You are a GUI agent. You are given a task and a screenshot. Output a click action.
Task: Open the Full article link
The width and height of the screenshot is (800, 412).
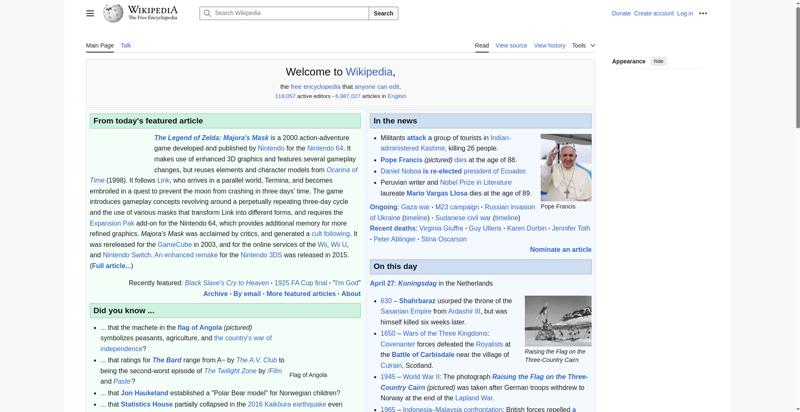[111, 266]
